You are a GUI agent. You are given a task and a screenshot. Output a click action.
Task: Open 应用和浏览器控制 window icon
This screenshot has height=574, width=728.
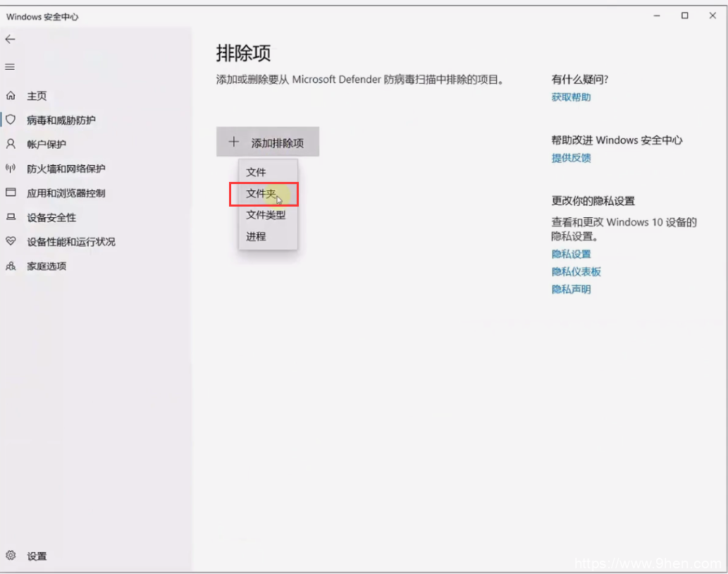pos(11,193)
